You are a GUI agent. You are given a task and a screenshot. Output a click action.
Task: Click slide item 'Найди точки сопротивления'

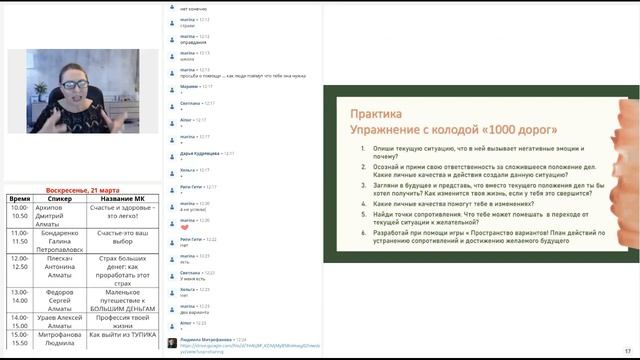(480, 218)
